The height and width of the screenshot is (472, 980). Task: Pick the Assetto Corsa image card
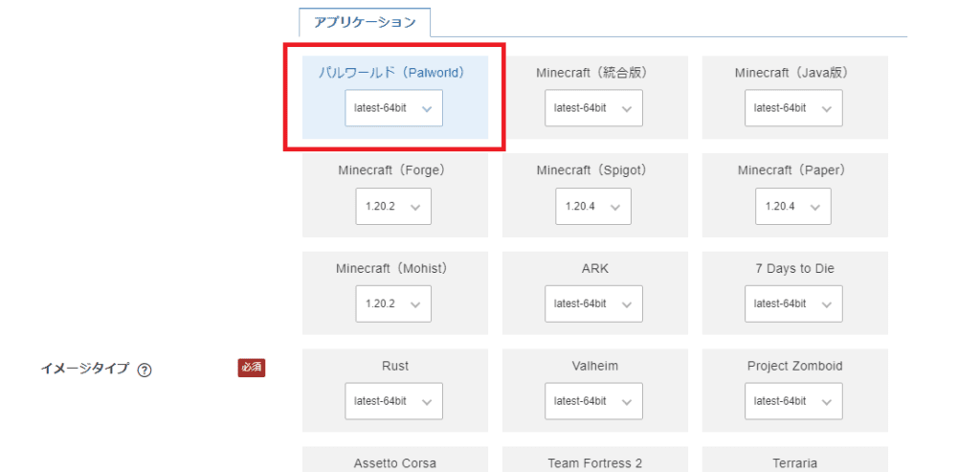click(395, 460)
